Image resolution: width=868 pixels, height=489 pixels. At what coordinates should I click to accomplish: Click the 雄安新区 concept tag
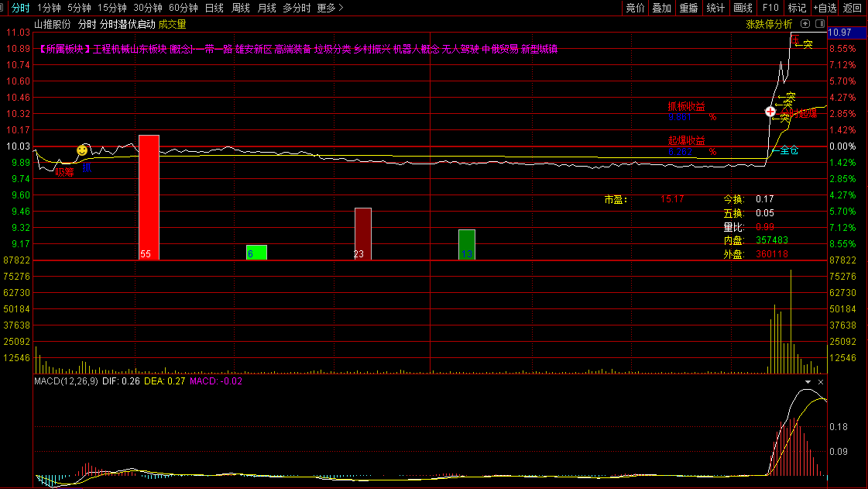point(253,50)
